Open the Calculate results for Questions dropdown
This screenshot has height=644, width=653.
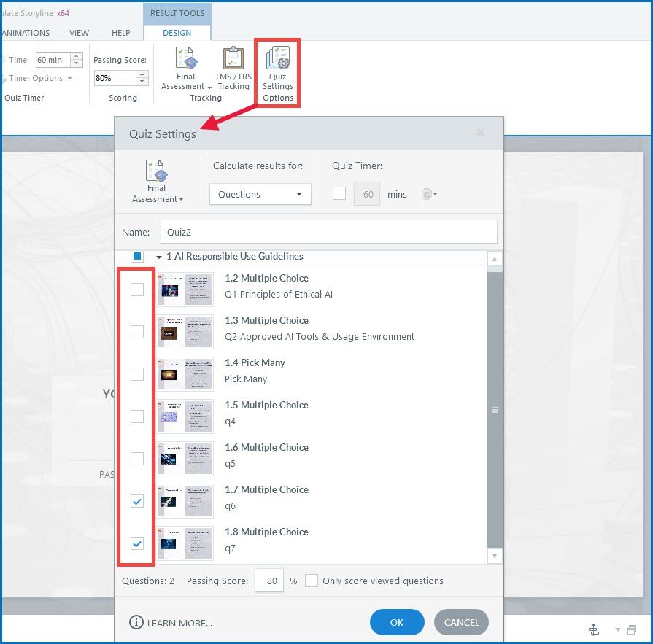click(x=260, y=194)
